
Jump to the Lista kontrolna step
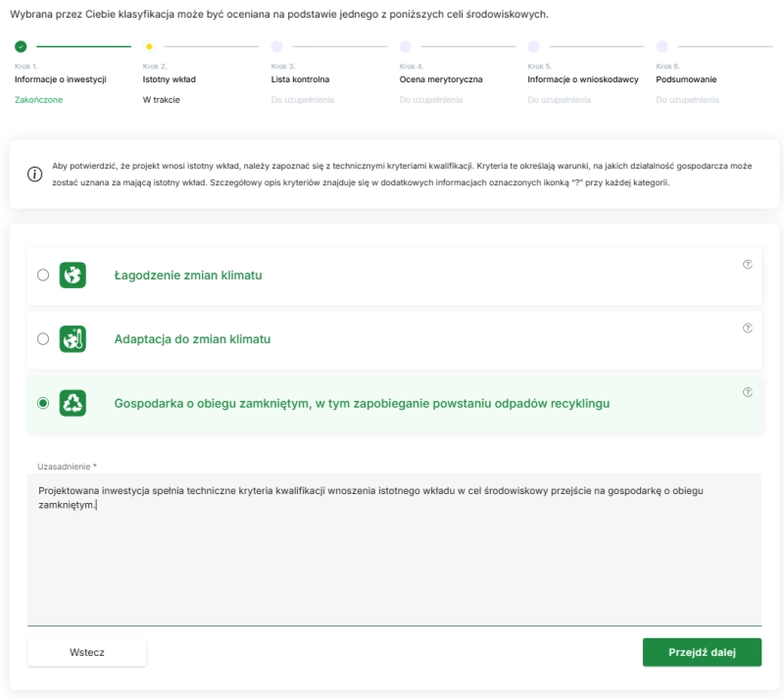click(300, 79)
